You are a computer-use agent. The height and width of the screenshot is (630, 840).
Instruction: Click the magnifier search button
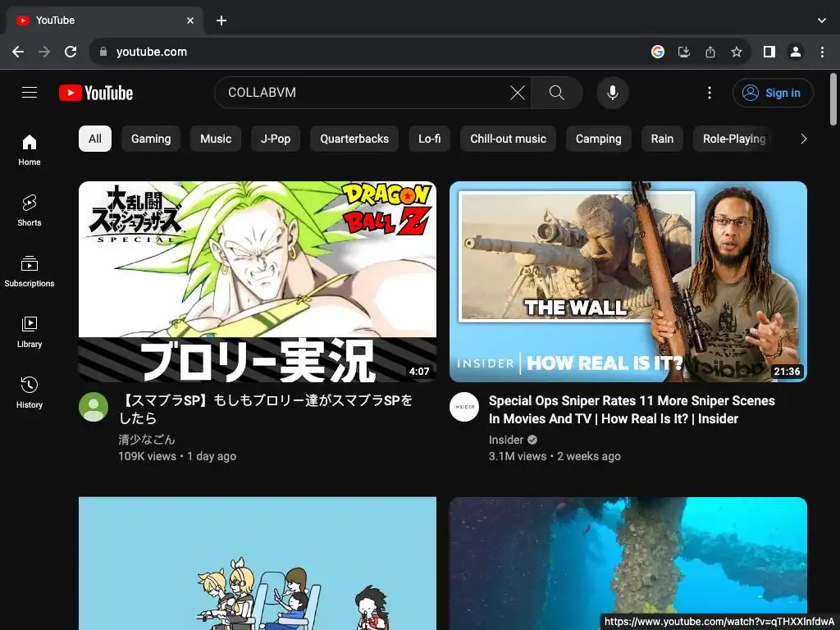(x=557, y=93)
